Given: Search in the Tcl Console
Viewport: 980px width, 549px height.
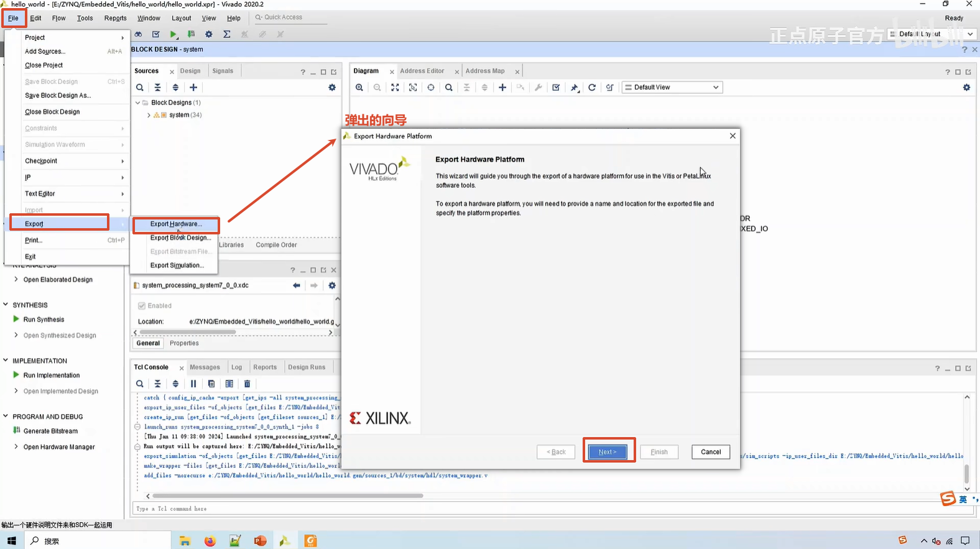Looking at the screenshot, I should click(140, 384).
